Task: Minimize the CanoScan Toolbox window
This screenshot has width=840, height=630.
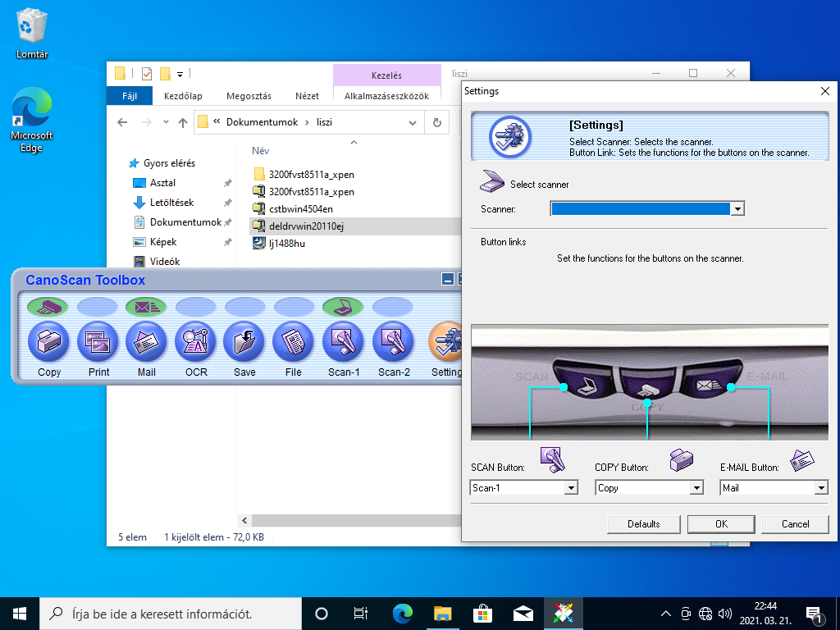Action: click(448, 279)
